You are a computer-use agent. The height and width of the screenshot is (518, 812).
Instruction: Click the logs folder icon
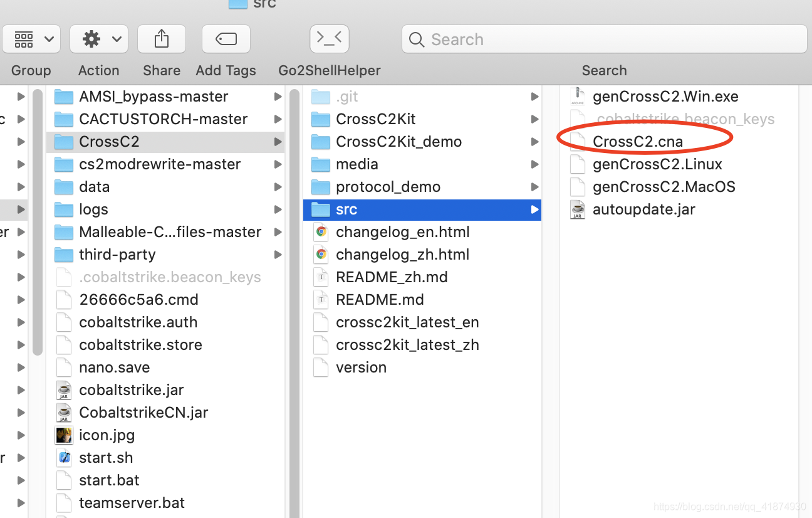coord(64,209)
